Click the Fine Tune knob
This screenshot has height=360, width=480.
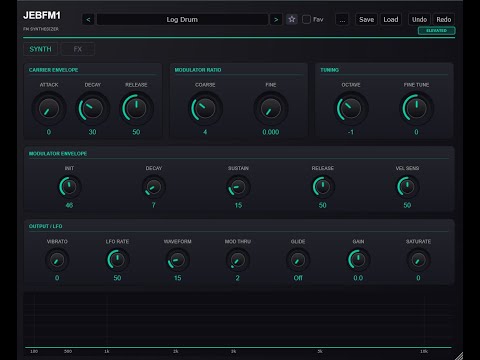416,109
